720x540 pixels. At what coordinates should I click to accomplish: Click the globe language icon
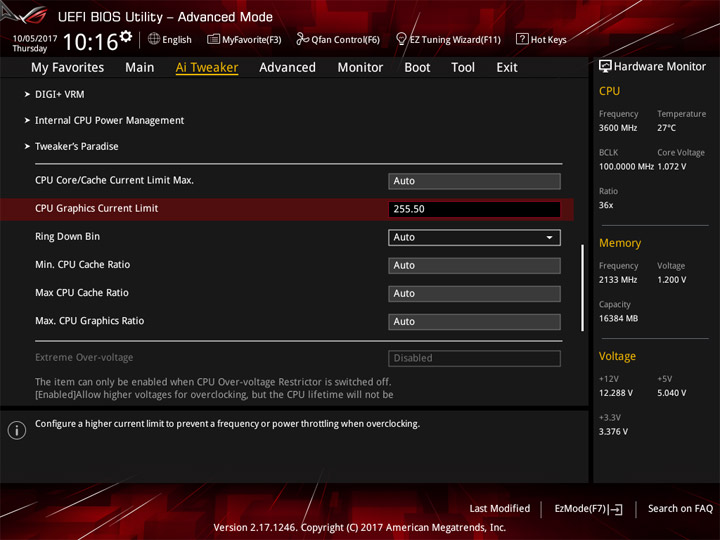pyautogui.click(x=154, y=39)
